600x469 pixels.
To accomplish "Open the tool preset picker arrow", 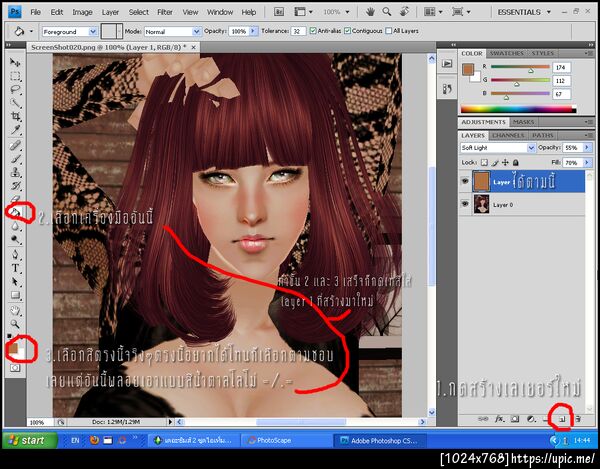I will [x=31, y=31].
